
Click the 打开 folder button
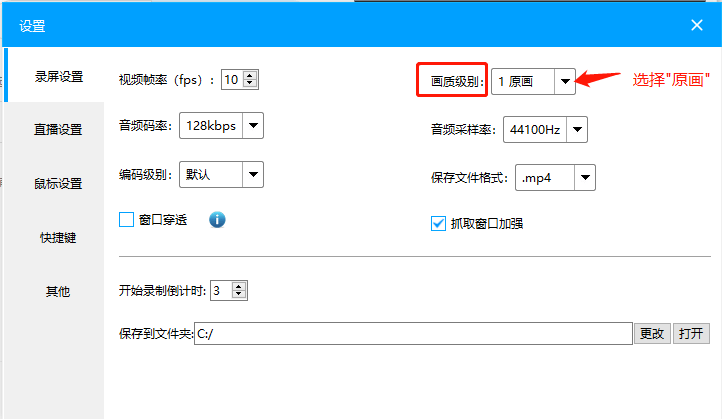[691, 333]
